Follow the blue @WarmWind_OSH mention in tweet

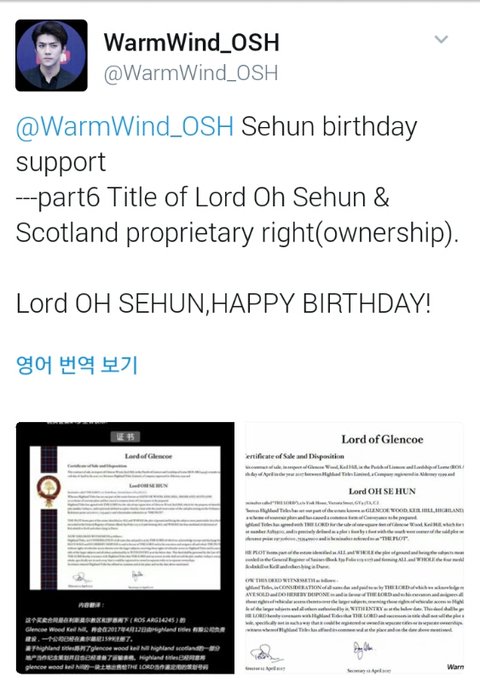tap(125, 126)
